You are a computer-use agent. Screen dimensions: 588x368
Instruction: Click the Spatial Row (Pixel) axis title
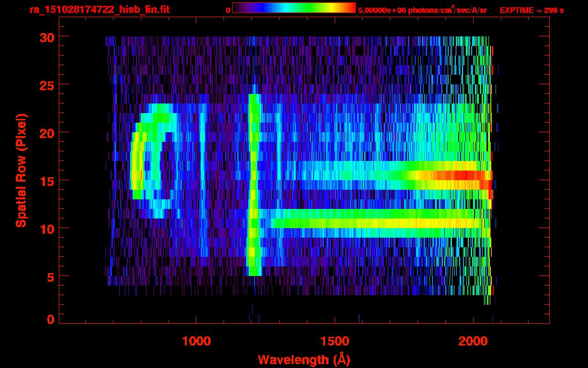pos(21,170)
